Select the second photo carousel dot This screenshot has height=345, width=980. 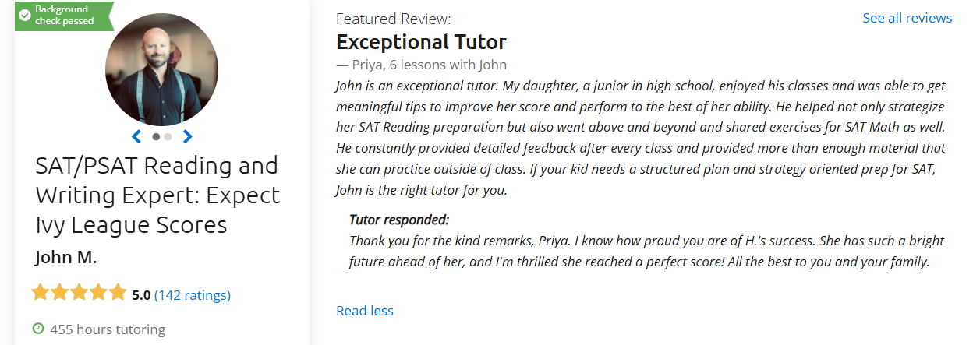pyautogui.click(x=168, y=136)
